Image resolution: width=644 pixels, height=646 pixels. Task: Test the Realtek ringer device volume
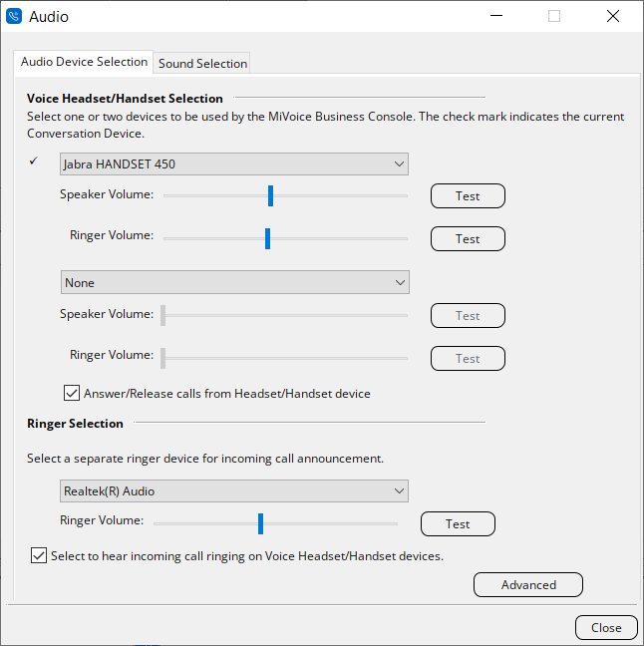coord(458,524)
